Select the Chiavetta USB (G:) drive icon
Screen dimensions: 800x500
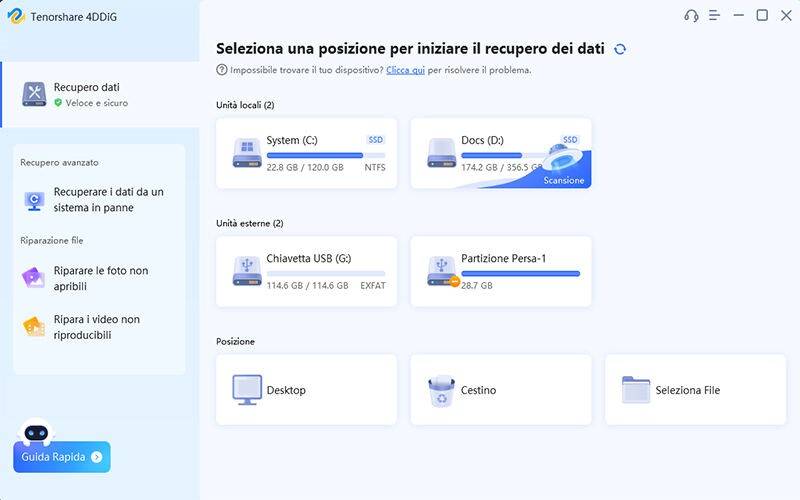[247, 271]
